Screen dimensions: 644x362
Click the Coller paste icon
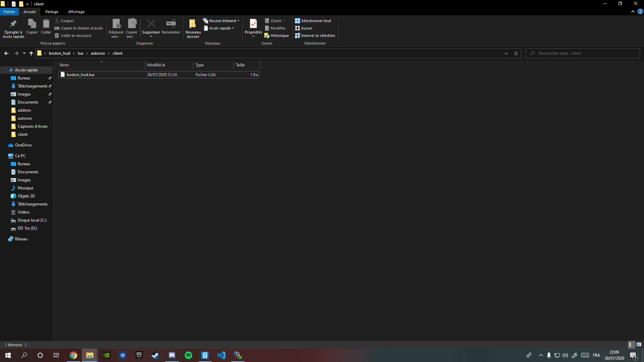click(x=46, y=26)
